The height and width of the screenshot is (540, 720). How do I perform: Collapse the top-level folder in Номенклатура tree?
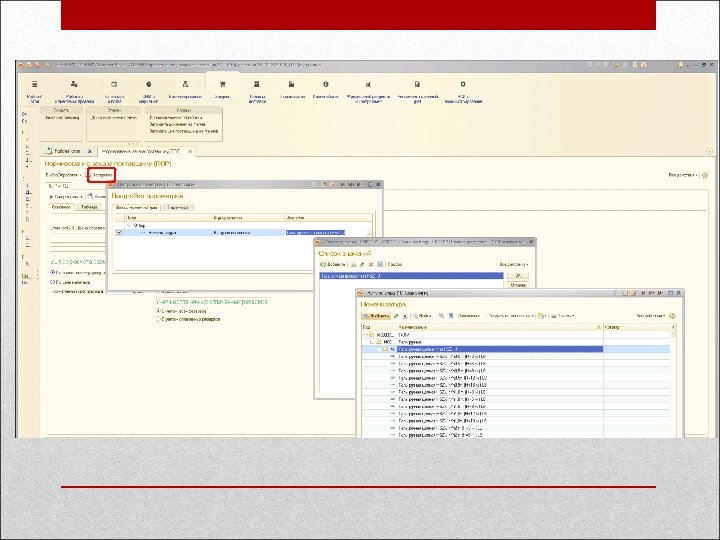click(365, 335)
